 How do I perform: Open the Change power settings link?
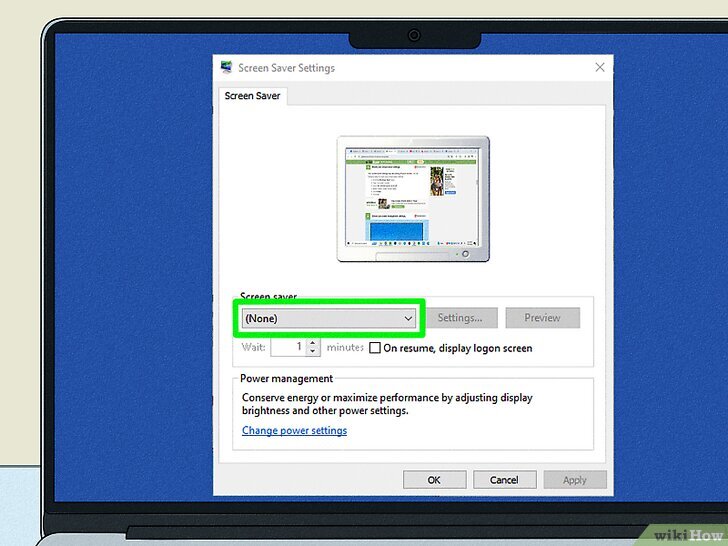pyautogui.click(x=294, y=431)
